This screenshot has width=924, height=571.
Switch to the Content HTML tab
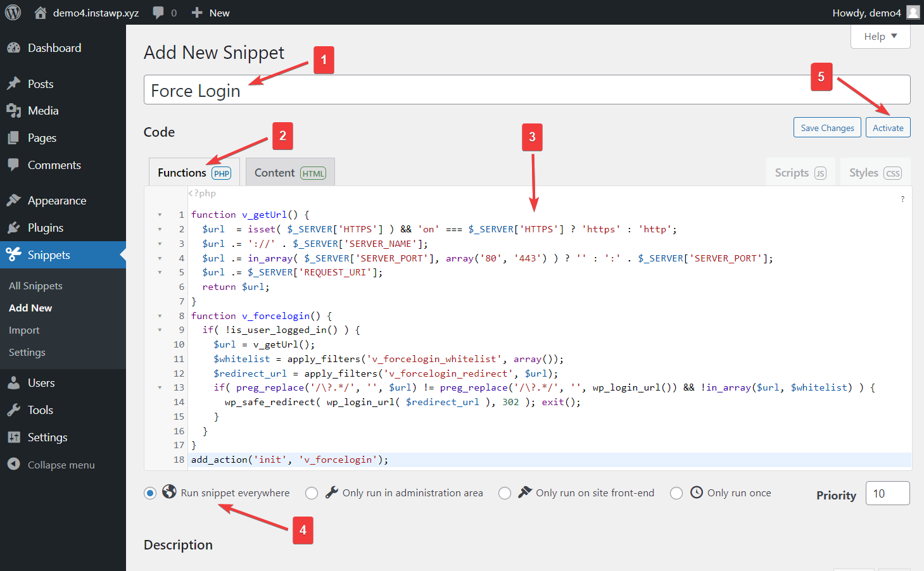pyautogui.click(x=289, y=172)
